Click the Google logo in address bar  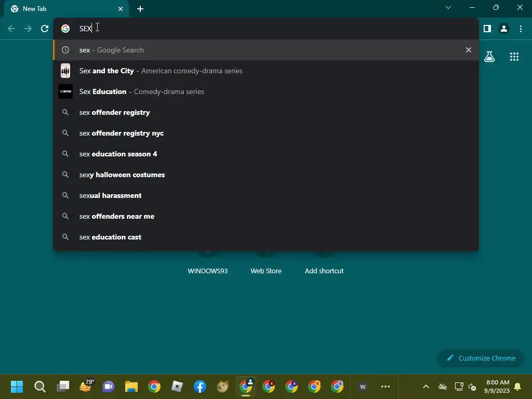(65, 29)
